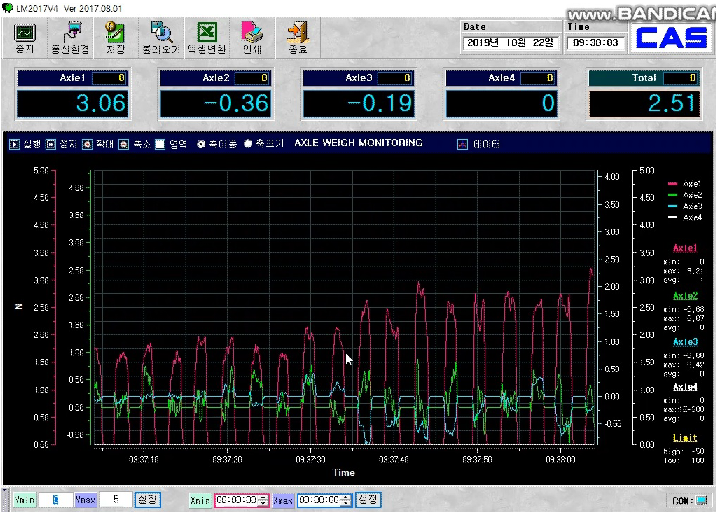Click the Ymin label at the bottom
The height and width of the screenshot is (512, 720).
[24, 500]
